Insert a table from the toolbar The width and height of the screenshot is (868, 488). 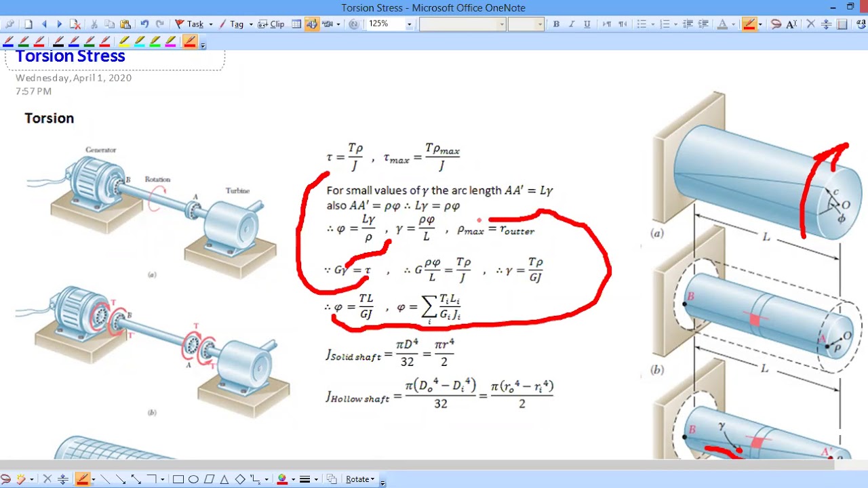(x=296, y=24)
